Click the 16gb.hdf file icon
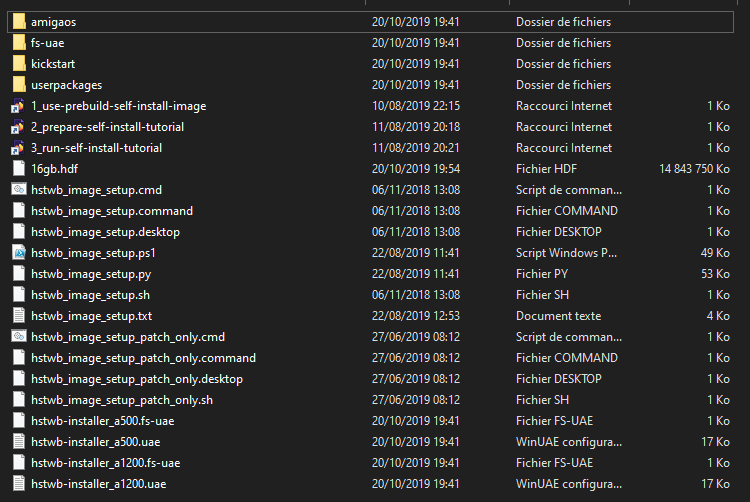 tap(19, 169)
